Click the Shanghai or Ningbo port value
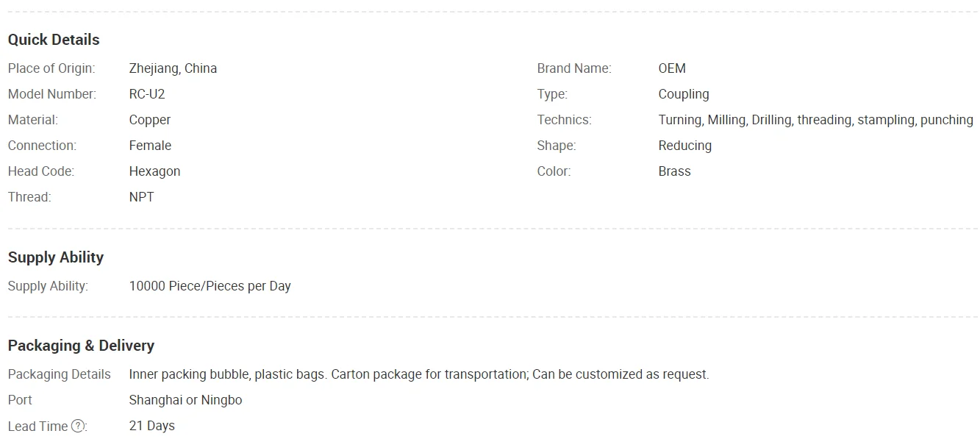980x439 pixels. (x=185, y=400)
